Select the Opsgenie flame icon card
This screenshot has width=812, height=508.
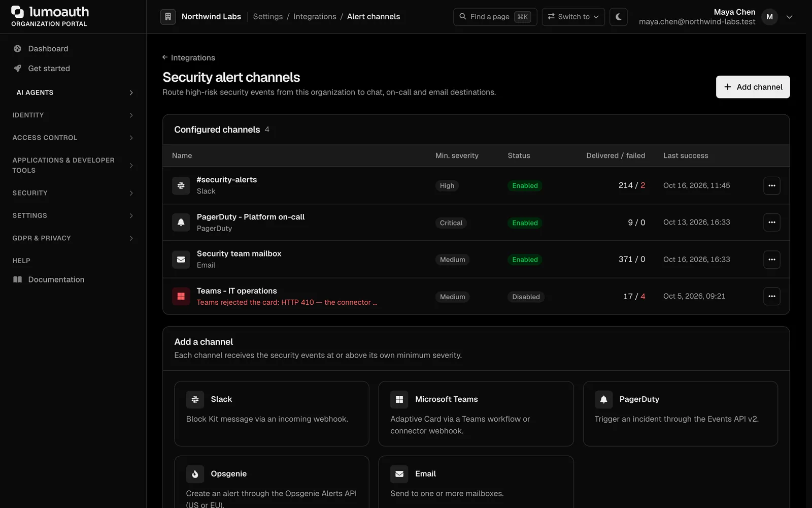tap(272, 484)
